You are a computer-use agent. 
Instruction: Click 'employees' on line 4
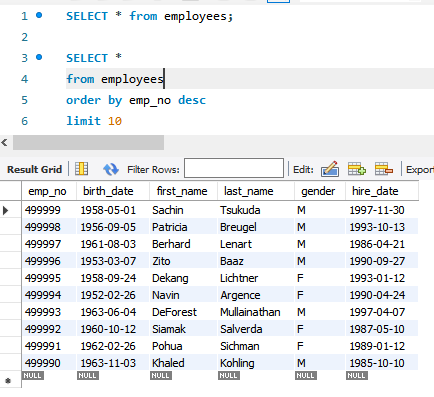132,79
